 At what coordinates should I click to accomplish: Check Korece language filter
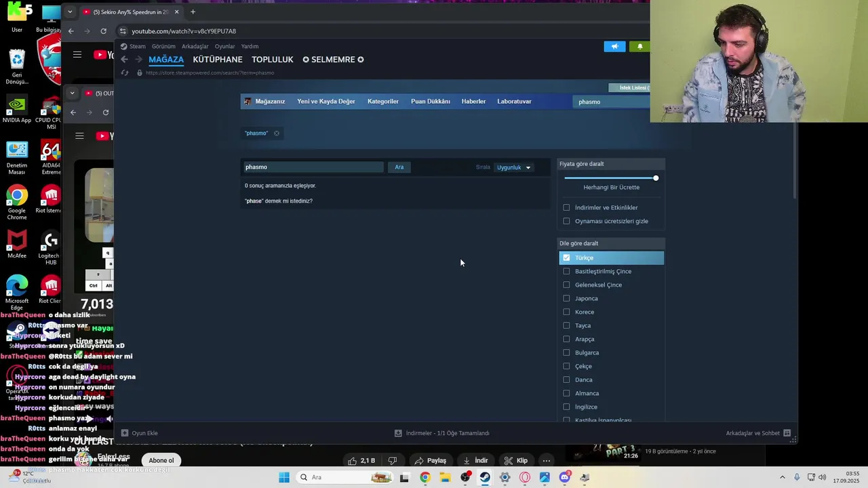coord(566,312)
